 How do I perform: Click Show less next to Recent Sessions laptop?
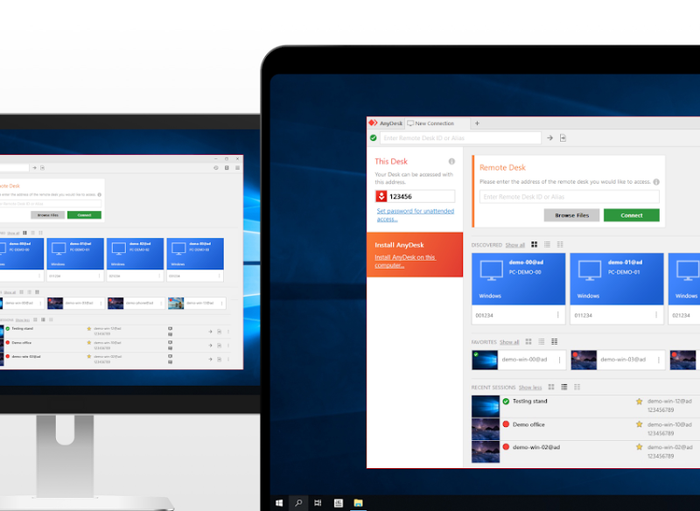530,387
